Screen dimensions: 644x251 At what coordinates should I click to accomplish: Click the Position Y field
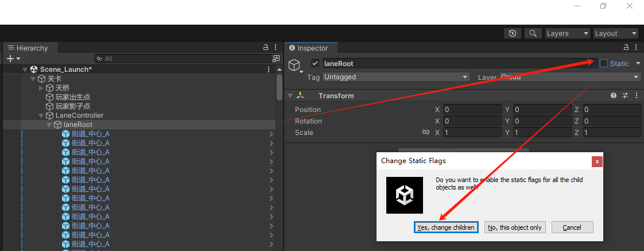[x=542, y=109]
